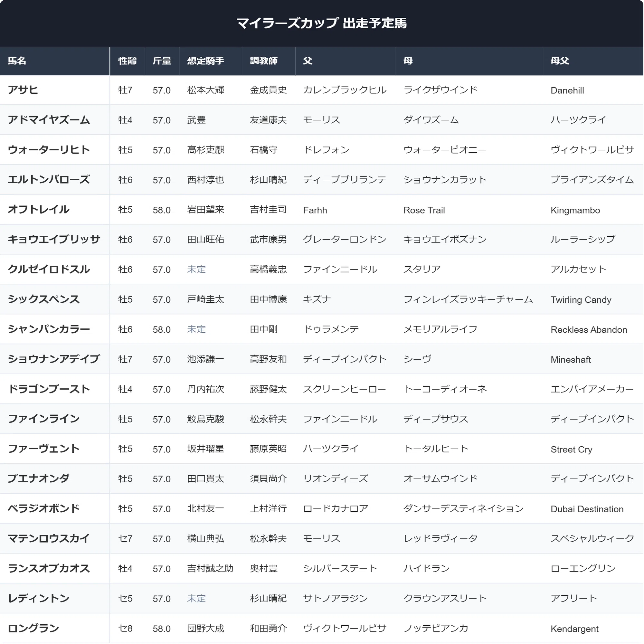Click 未定 jockey in シャンパンカラー row
644x644 pixels.
(x=196, y=329)
